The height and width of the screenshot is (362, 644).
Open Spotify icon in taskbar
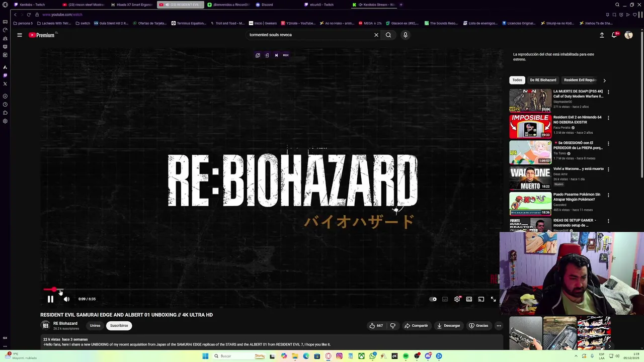click(x=406, y=356)
